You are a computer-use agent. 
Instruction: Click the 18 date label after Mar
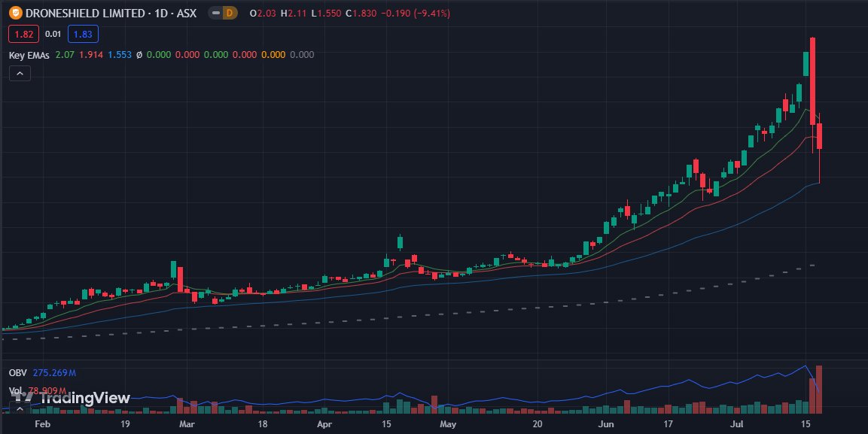263,424
